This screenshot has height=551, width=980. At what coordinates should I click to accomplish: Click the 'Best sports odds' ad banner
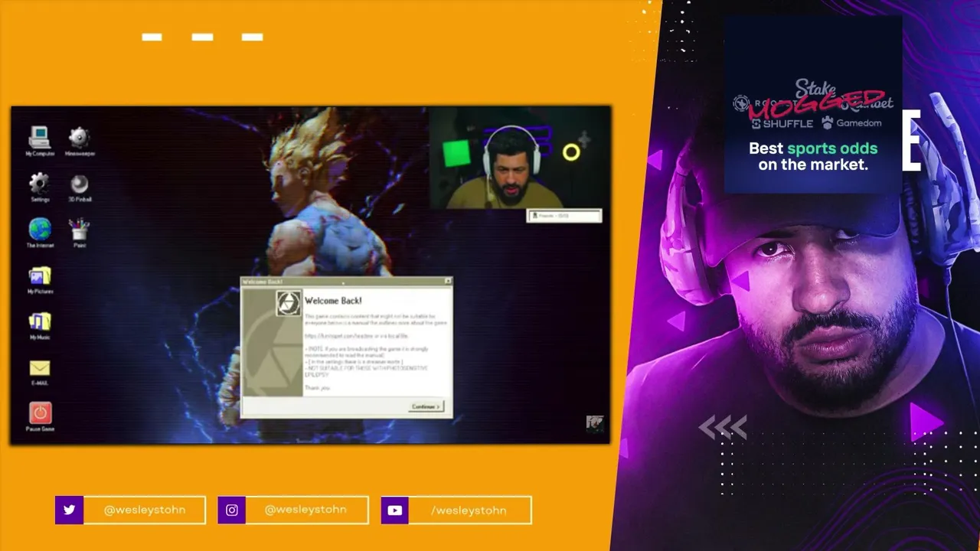coord(813,105)
